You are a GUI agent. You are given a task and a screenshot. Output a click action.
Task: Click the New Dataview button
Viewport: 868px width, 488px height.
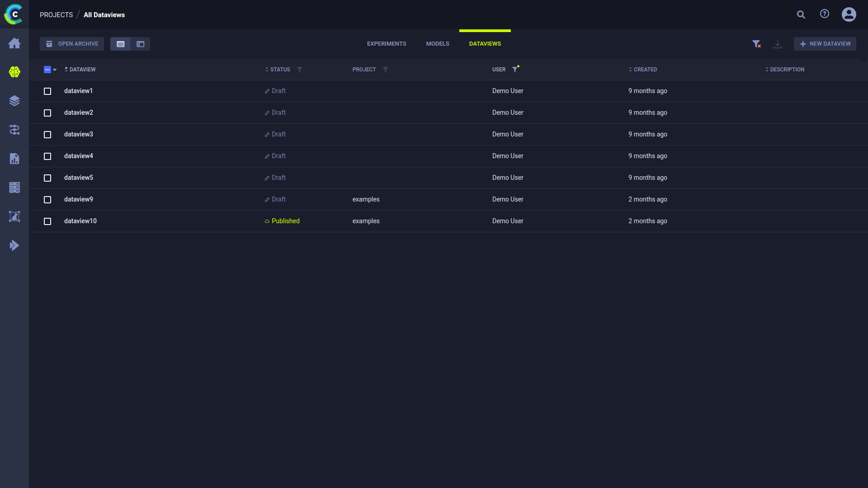pos(825,44)
